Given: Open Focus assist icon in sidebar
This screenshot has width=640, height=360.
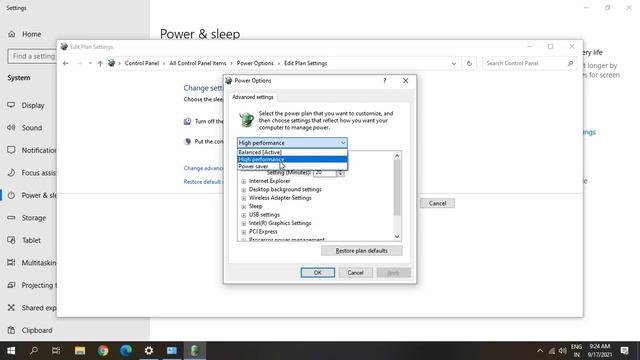Looking at the screenshot, I should click(x=11, y=173).
